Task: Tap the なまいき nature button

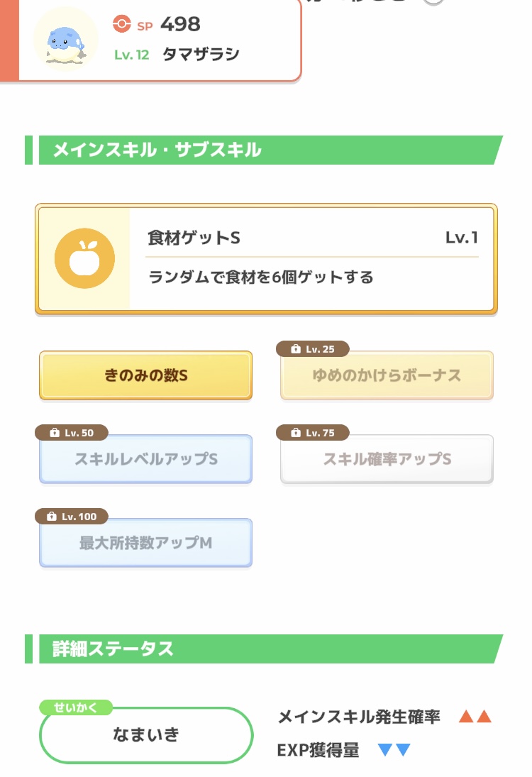Action: point(146,735)
